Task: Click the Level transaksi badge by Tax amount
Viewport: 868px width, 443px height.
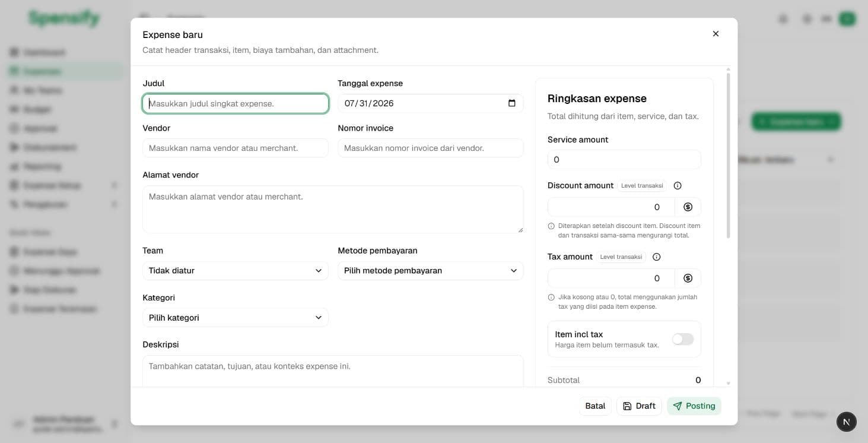Action: [x=621, y=257]
